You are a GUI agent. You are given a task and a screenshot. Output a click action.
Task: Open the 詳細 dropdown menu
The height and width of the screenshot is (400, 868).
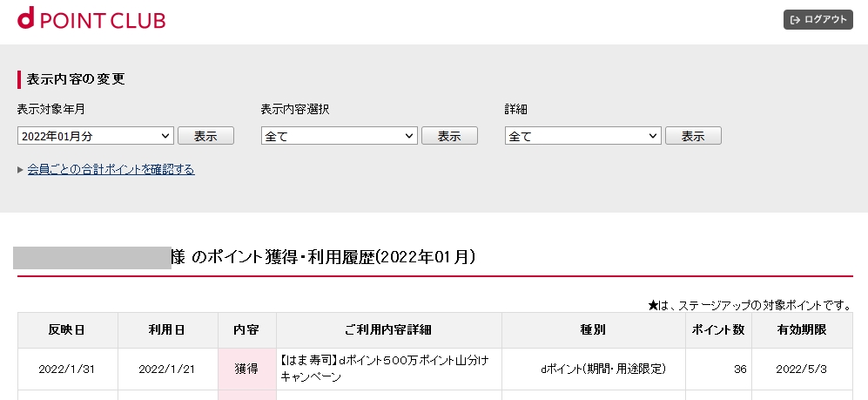[583, 136]
